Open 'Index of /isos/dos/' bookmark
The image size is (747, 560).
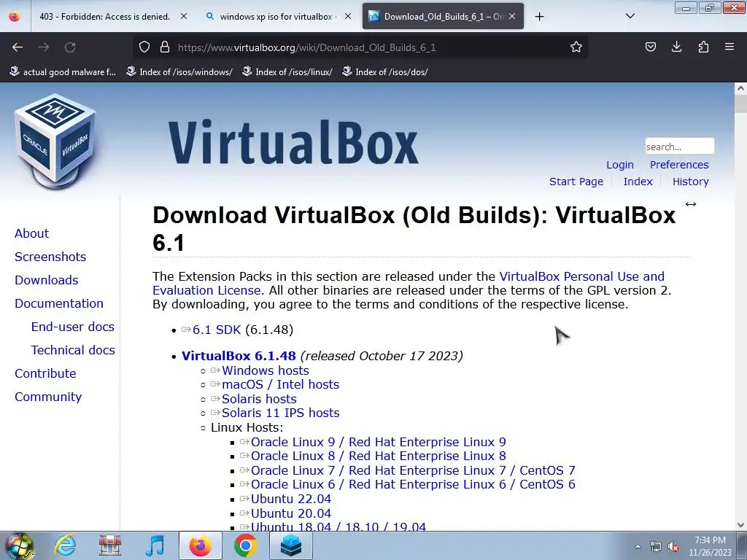(385, 72)
